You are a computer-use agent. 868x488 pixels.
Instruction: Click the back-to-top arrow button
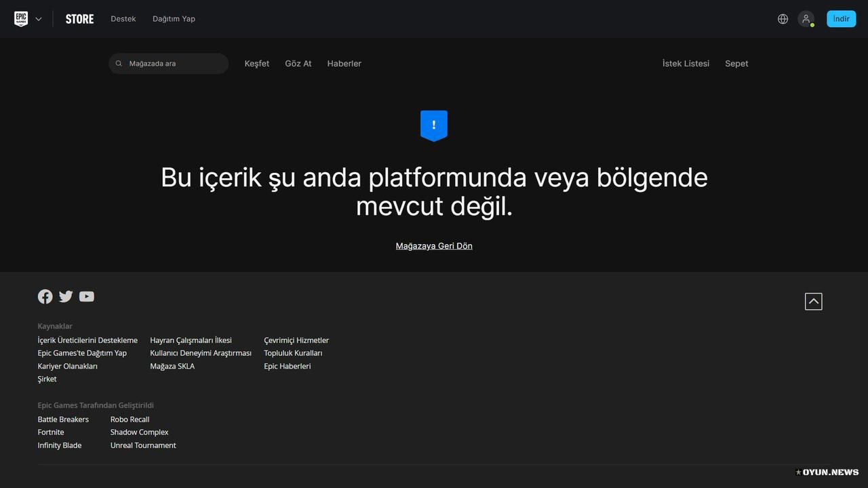813,301
